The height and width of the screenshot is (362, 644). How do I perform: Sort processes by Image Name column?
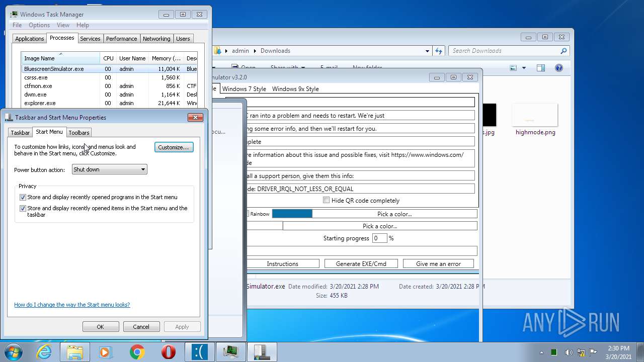(60, 58)
